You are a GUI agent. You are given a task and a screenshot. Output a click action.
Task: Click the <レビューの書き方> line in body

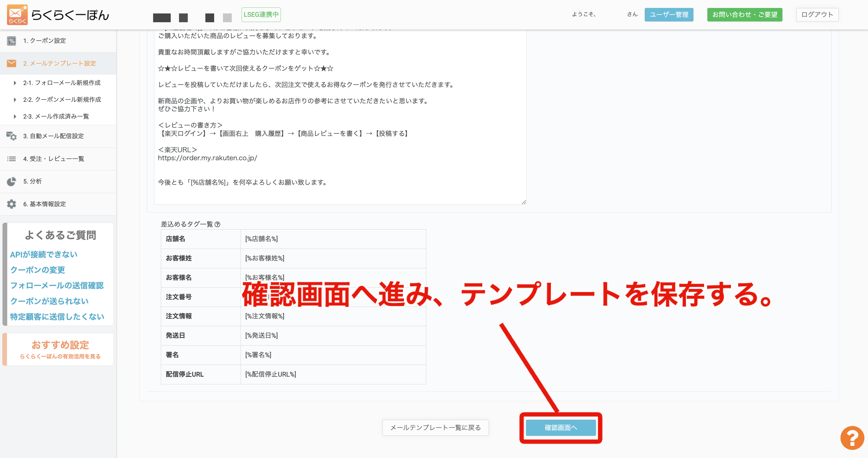click(190, 125)
